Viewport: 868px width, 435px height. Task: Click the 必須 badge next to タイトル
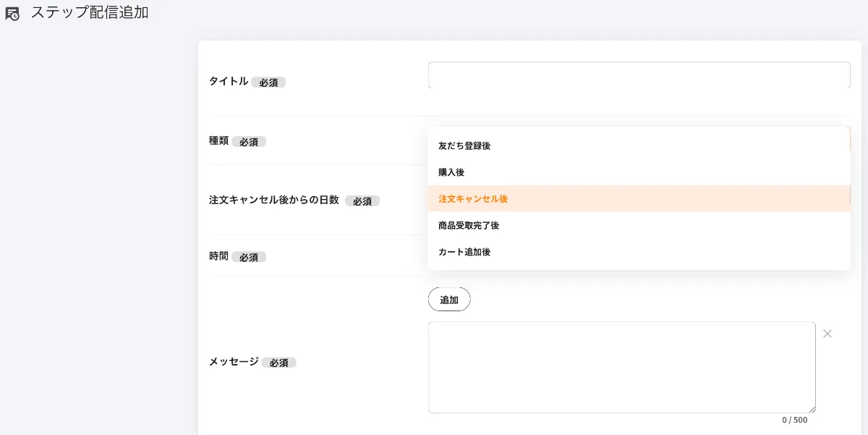coord(268,82)
